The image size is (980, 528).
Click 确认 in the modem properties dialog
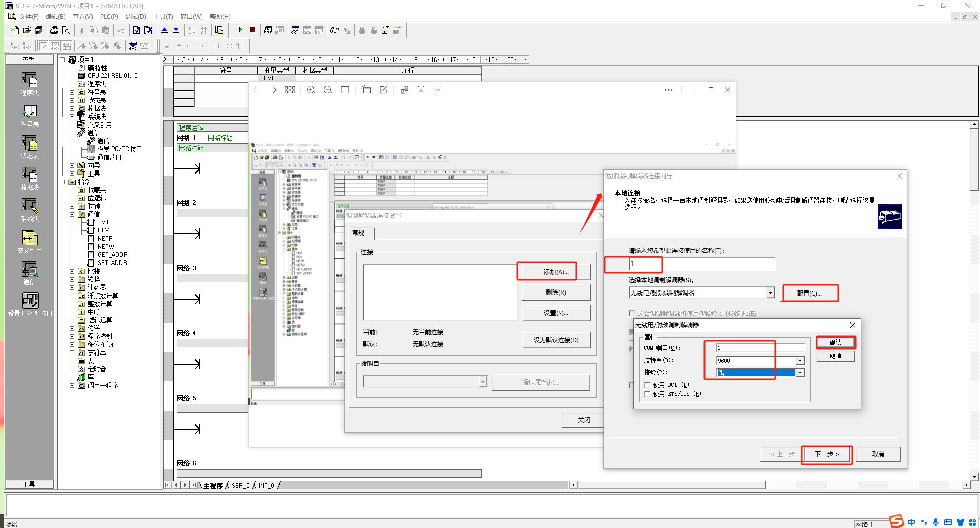(835, 342)
